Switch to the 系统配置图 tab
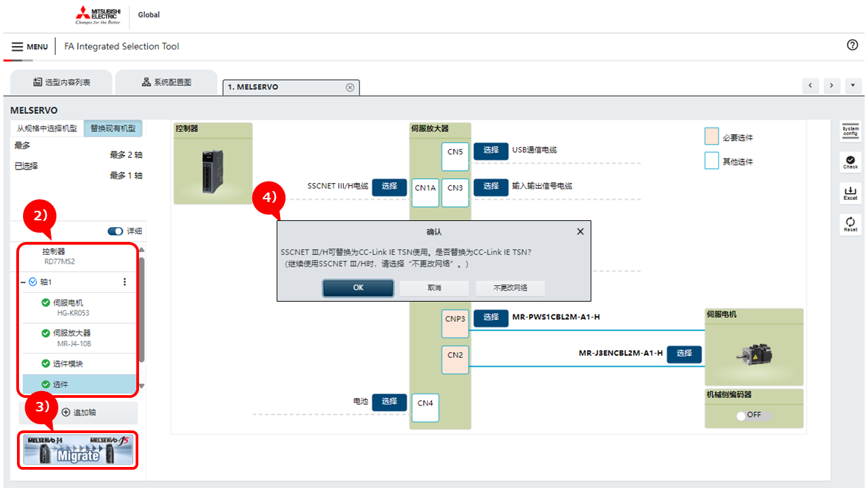This screenshot has width=868, height=488. (x=166, y=83)
